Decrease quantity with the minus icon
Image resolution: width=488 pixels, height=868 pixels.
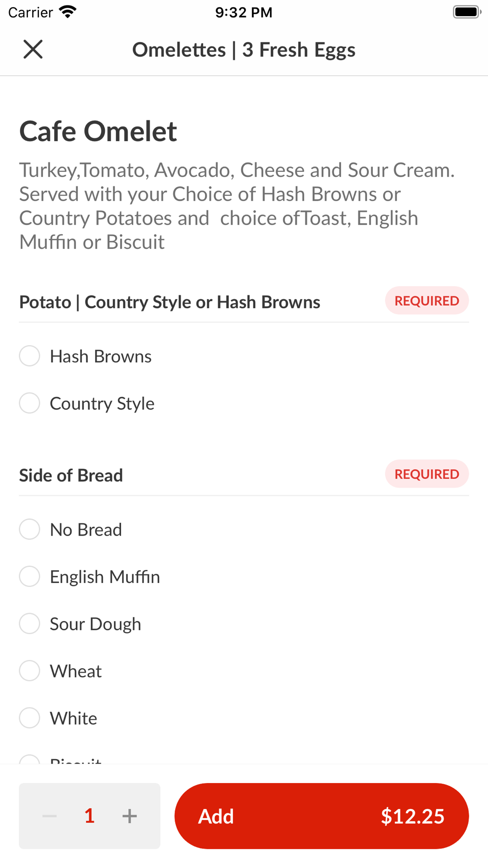click(x=49, y=816)
